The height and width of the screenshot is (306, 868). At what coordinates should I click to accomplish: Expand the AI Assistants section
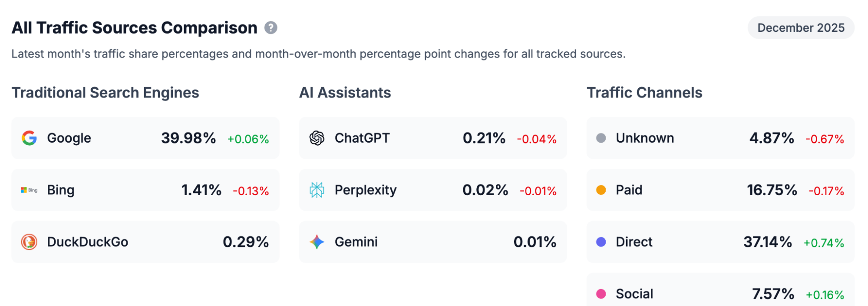345,92
